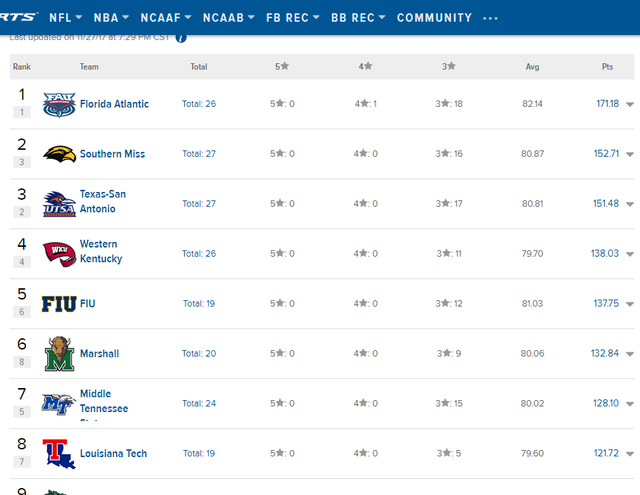The height and width of the screenshot is (495, 640).
Task: Open Middle Tennessee Total: 24 commits
Action: [x=199, y=404]
